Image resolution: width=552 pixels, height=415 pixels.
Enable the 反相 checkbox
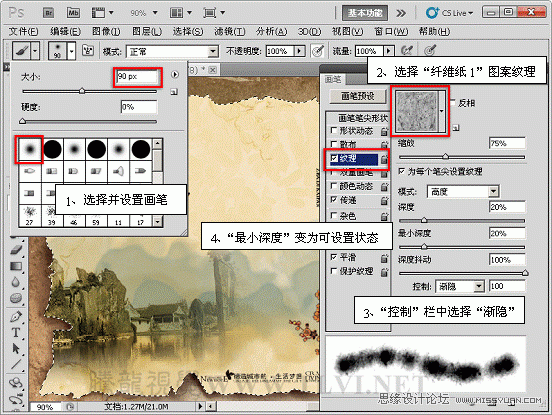click(453, 102)
